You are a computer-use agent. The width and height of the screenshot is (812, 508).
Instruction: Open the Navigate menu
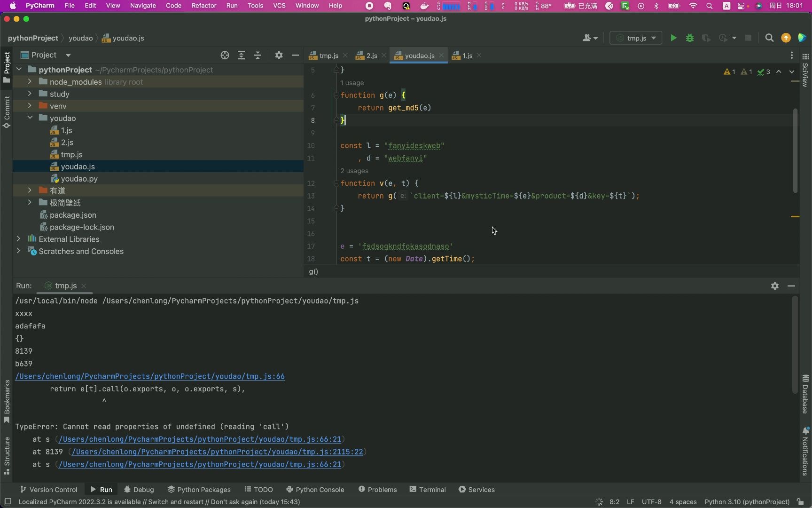(143, 6)
